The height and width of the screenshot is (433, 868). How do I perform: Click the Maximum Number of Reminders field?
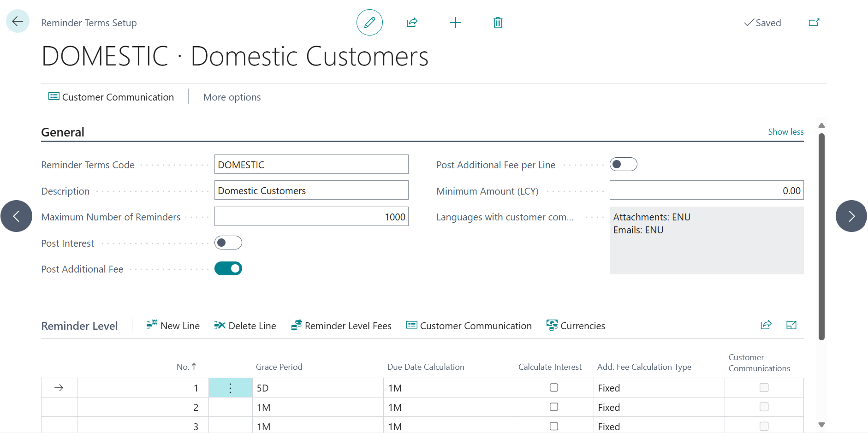pos(311,217)
